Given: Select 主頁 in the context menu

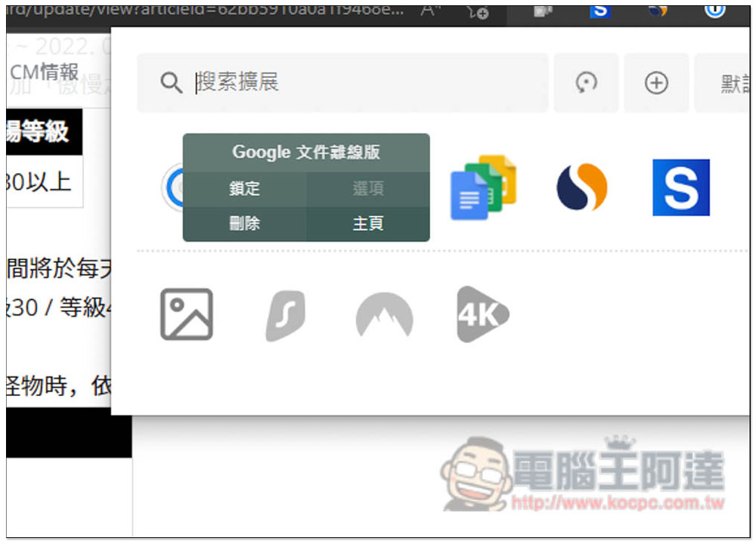Looking at the screenshot, I should coord(368,224).
